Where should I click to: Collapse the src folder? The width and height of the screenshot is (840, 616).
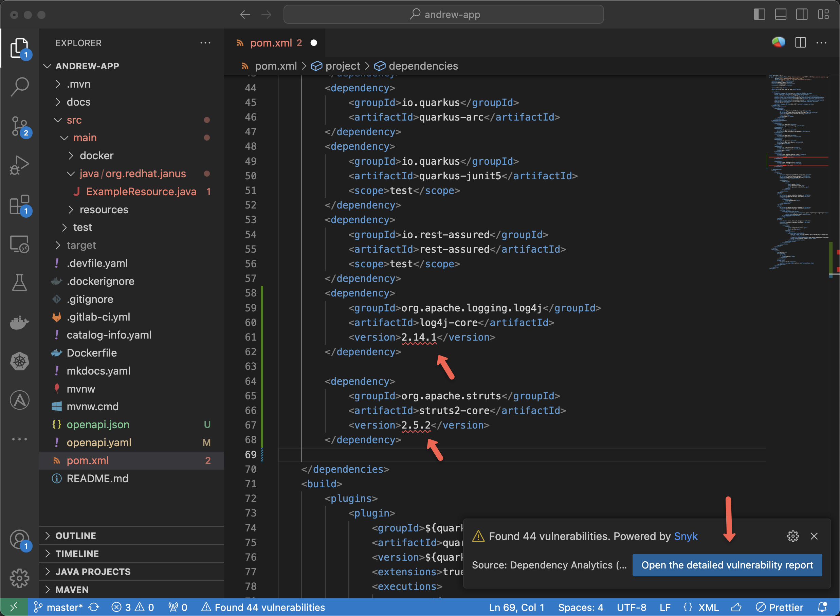(x=74, y=120)
